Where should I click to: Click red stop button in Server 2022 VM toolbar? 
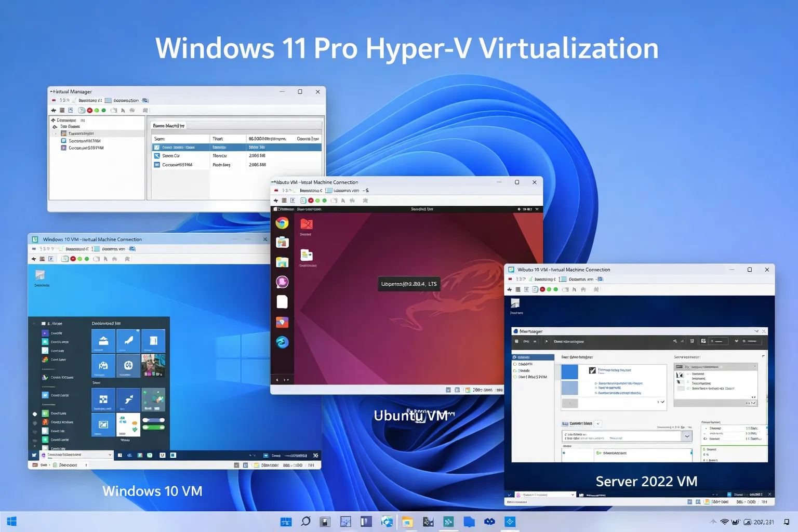click(542, 289)
